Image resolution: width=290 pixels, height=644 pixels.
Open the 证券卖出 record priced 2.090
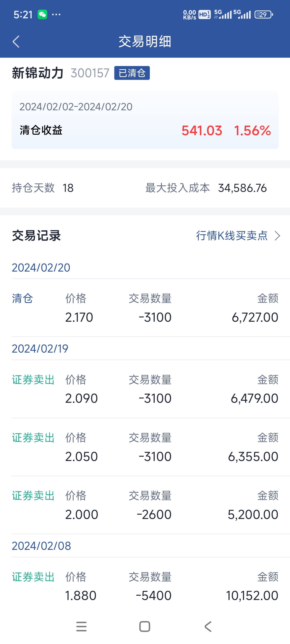[145, 389]
